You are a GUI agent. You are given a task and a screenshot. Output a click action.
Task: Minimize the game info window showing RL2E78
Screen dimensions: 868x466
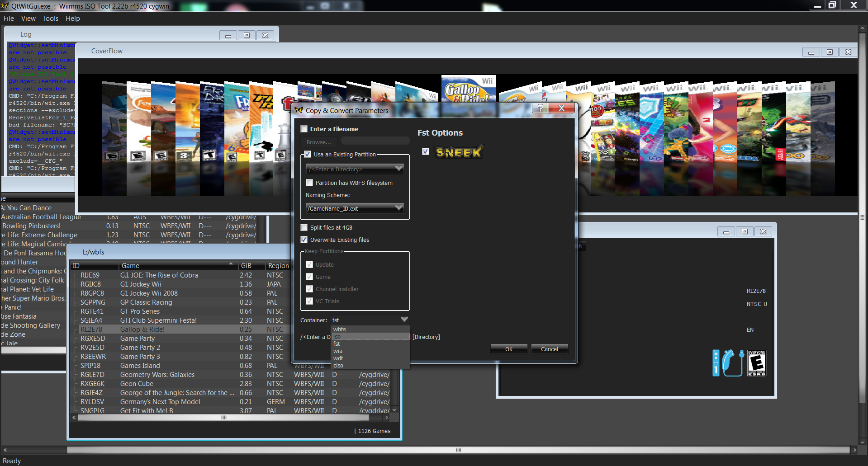click(x=726, y=231)
